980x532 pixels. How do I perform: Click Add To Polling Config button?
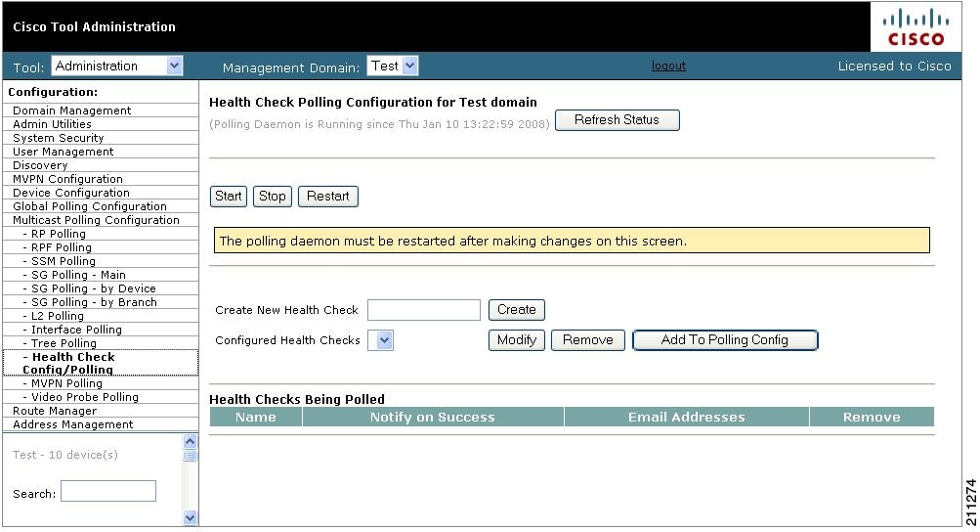(x=725, y=340)
